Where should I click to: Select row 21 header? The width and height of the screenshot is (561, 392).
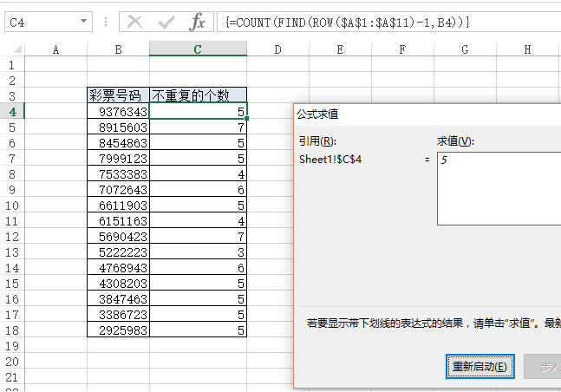[x=12, y=377]
